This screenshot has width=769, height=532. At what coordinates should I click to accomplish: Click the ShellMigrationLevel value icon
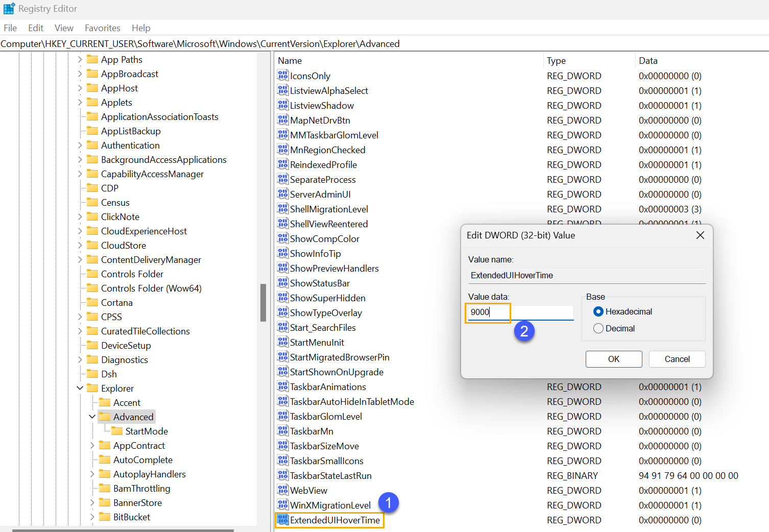click(283, 209)
